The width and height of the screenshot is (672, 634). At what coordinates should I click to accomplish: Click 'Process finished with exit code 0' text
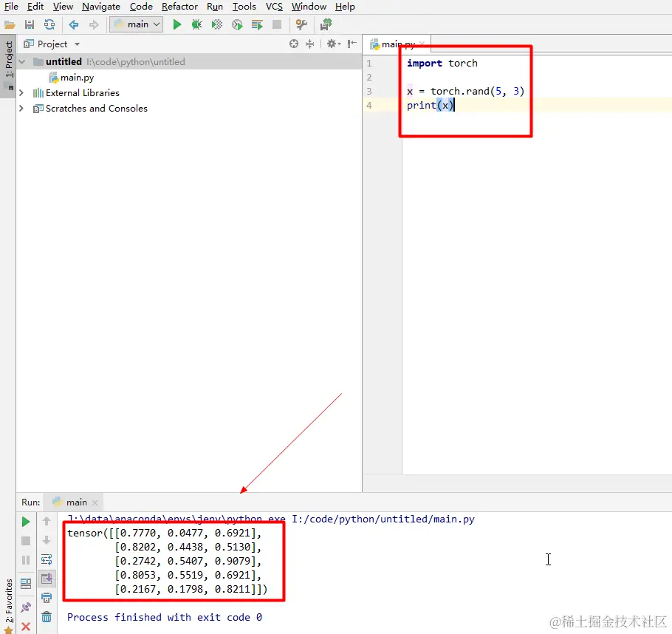point(165,617)
